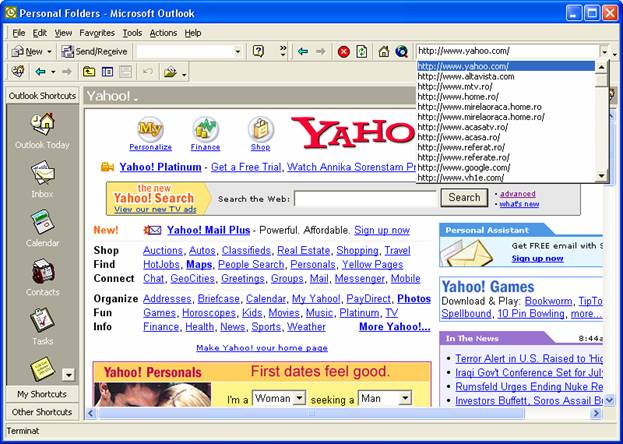This screenshot has width=623, height=444.
Task: Open the HotJobs link
Action: tap(161, 265)
